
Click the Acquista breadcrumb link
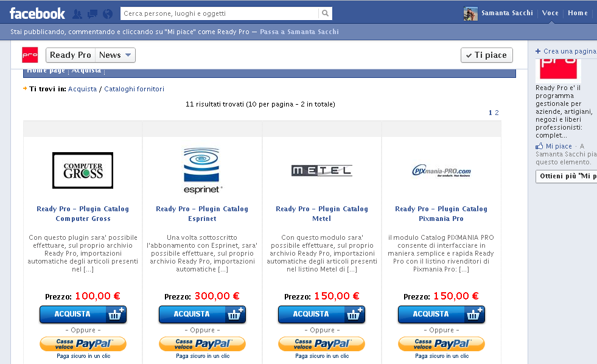click(82, 89)
